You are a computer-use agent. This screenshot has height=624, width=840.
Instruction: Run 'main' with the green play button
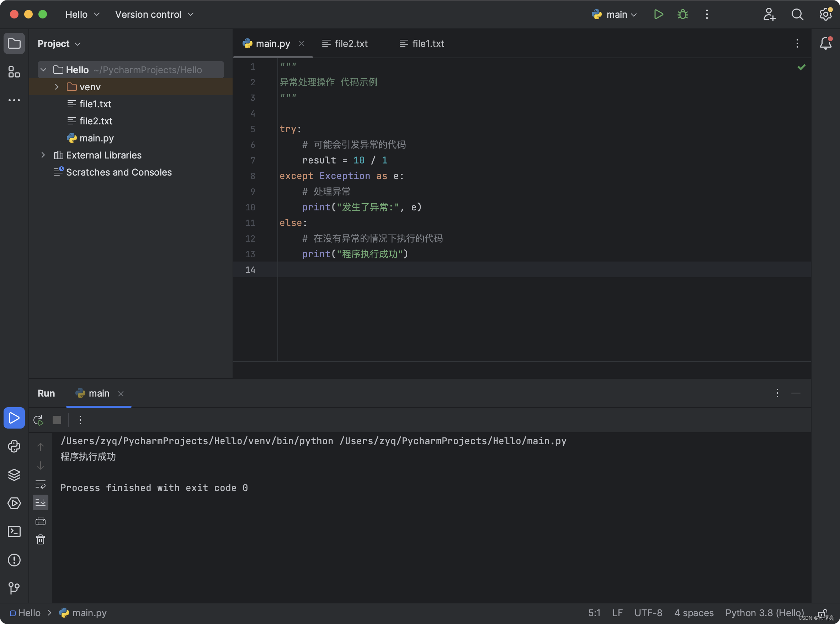tap(658, 14)
